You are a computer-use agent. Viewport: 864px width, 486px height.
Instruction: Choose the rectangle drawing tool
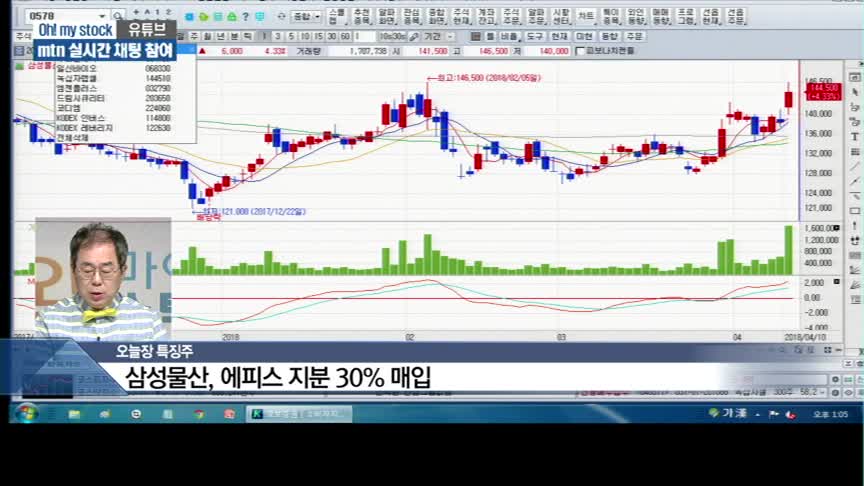[855, 210]
